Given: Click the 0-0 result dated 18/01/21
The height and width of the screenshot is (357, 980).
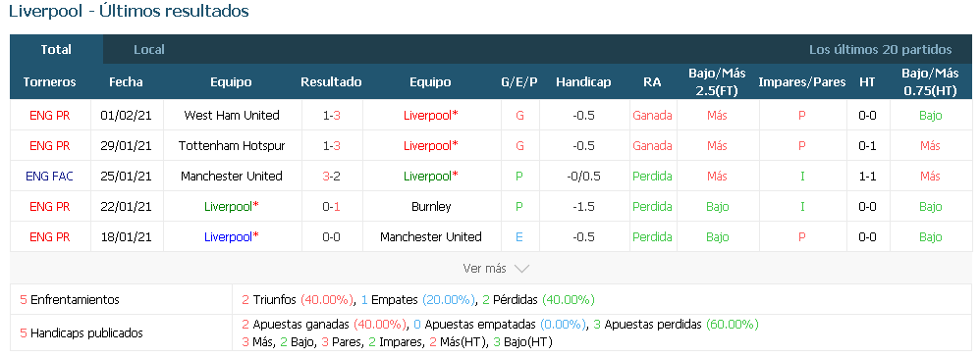Looking at the screenshot, I should pos(331,237).
